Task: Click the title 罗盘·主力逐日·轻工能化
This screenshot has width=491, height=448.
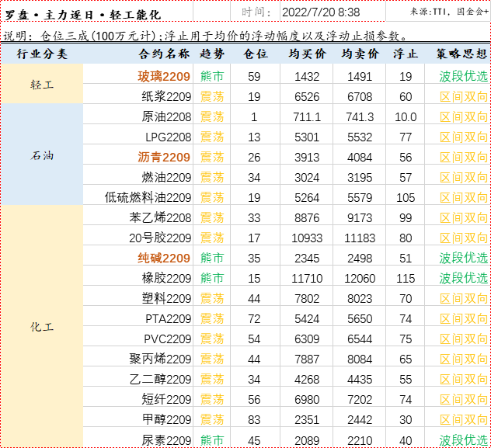Action: [x=82, y=15]
